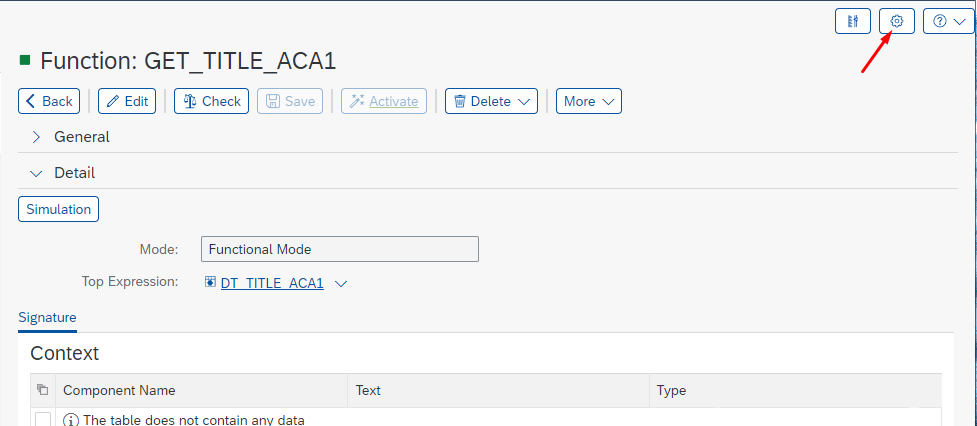
Task: Switch to the Signature tab
Action: coord(47,317)
